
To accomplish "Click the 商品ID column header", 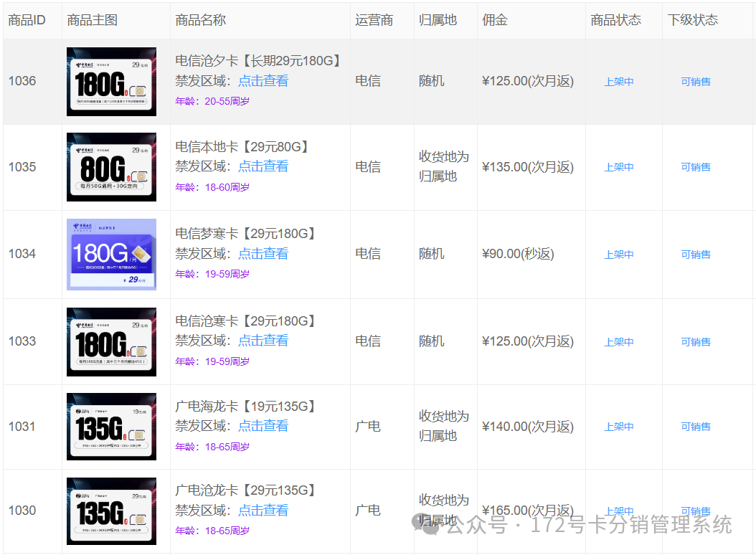I will pos(27,20).
